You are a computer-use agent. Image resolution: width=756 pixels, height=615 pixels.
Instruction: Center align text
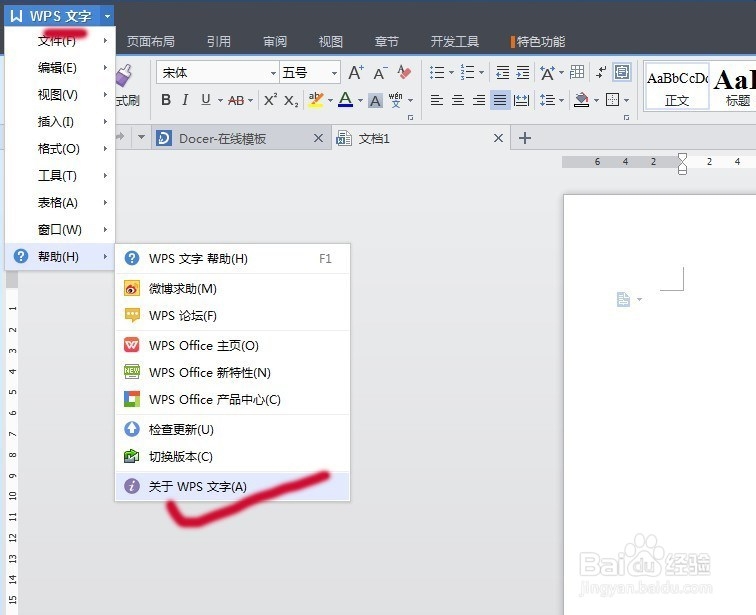pos(458,100)
